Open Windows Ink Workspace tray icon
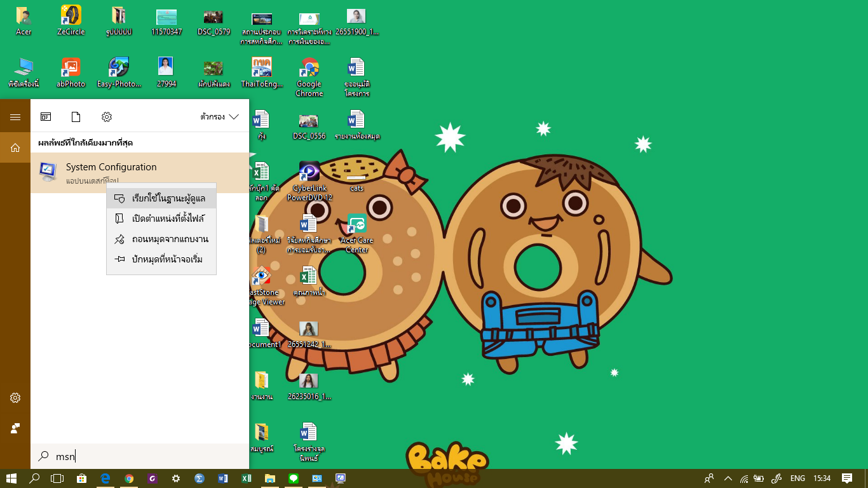Screen dimensions: 868x488 (x=776, y=478)
